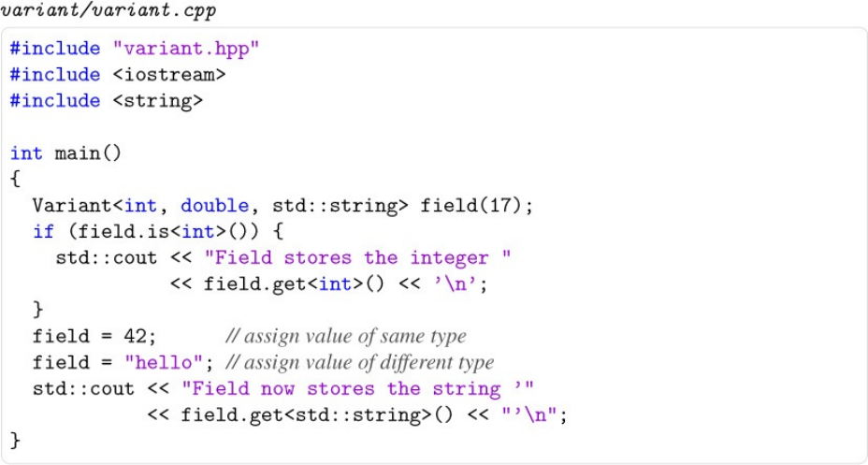
Task: Click the if keyword
Action: coord(43,232)
